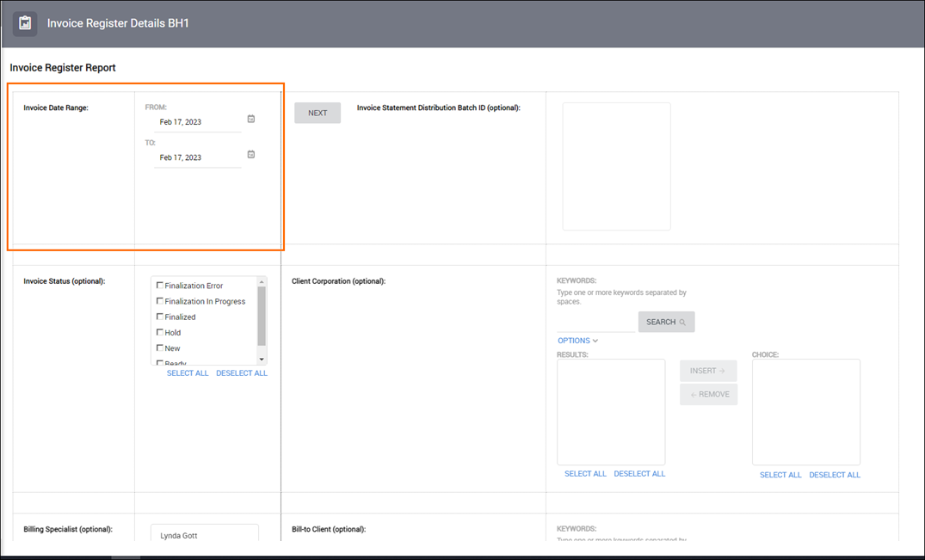Click the Client Corporation (optional) label
The image size is (925, 560).
point(339,281)
